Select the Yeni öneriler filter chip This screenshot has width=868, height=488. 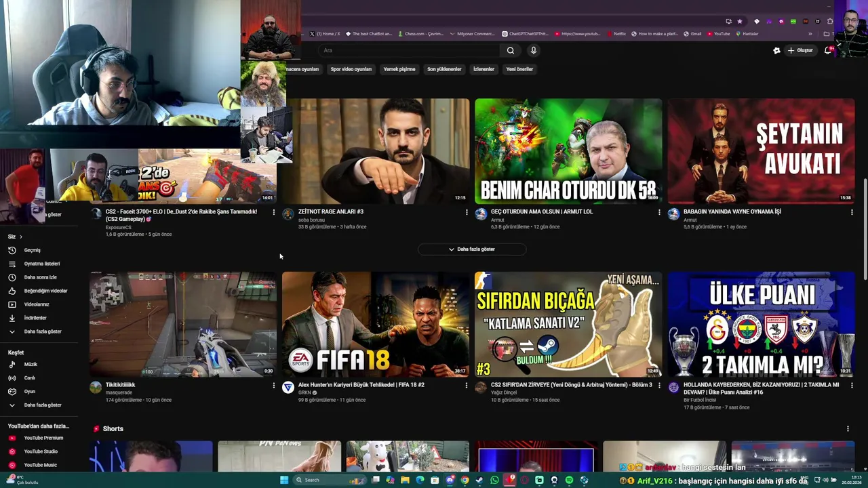[519, 69]
